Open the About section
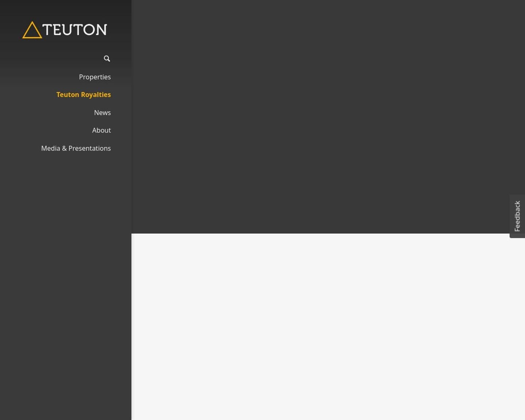Screen dimensions: 525x420 [x=101, y=131]
